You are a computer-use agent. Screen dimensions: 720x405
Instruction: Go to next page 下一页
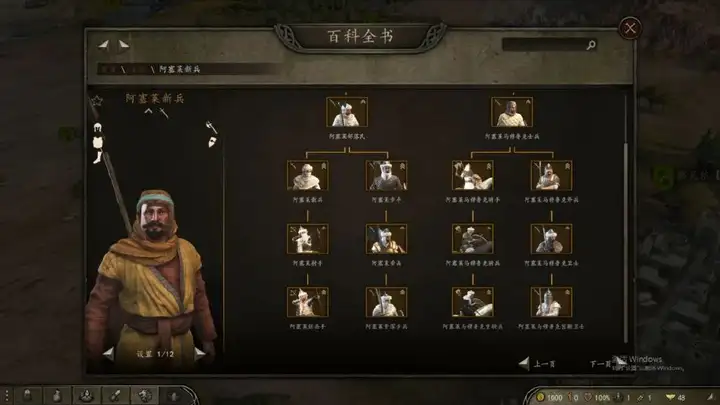[x=607, y=364]
